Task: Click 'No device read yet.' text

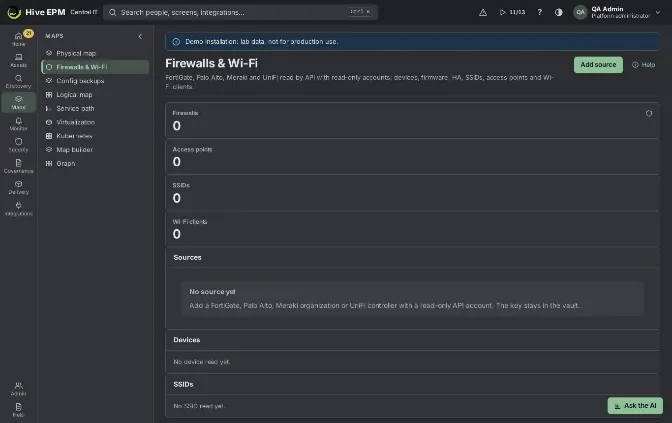Action: click(201, 362)
